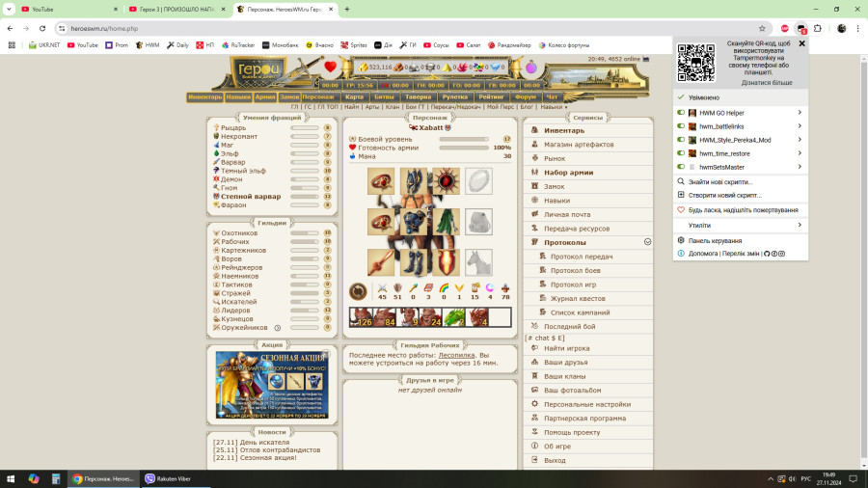Toggle the HWM GO Helper script off
The image size is (868, 488).
(x=681, y=113)
